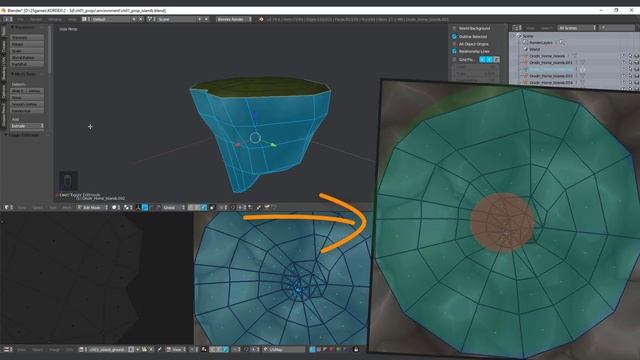This screenshot has width=640, height=360.
Task: Open the UV editor's editor type selector
Action: click(x=7, y=349)
